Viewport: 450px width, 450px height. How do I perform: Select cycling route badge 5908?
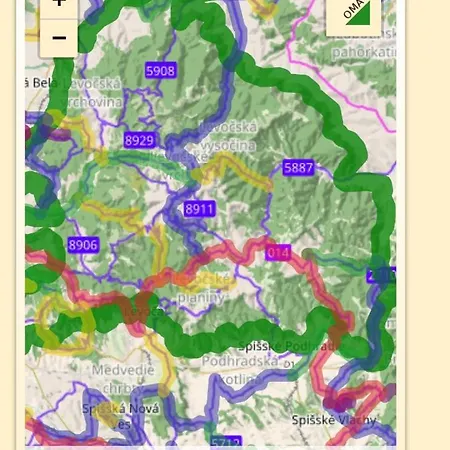(161, 71)
